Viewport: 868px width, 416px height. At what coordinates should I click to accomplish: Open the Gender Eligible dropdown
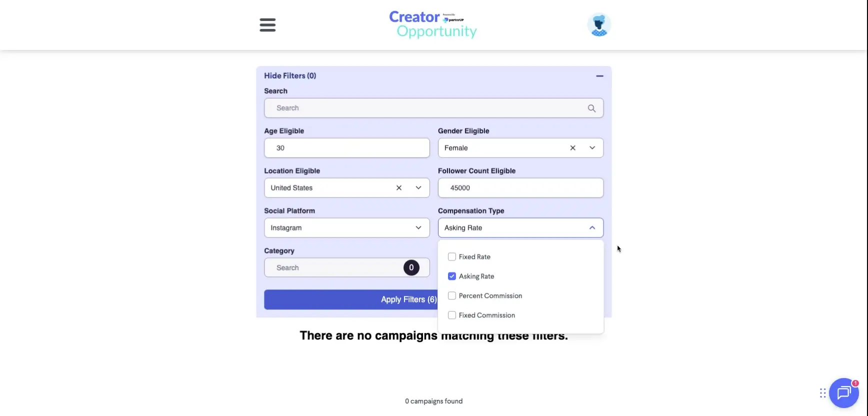(x=592, y=148)
